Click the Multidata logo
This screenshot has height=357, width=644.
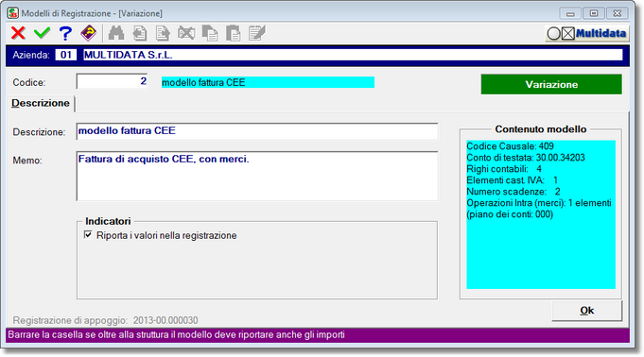click(x=586, y=33)
